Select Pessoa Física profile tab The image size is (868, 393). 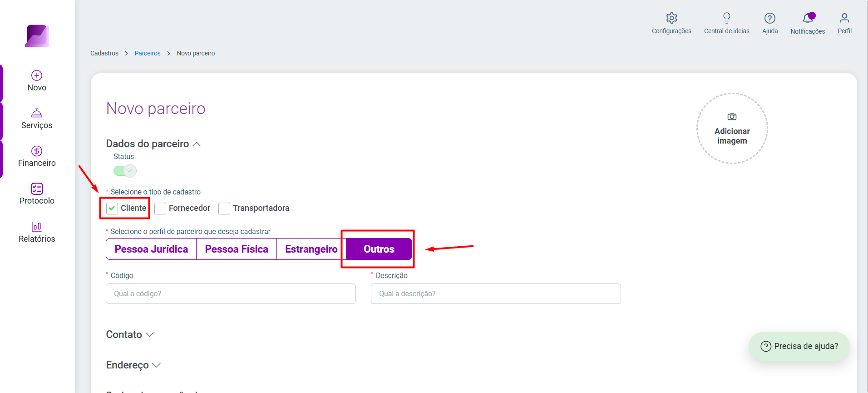click(237, 249)
